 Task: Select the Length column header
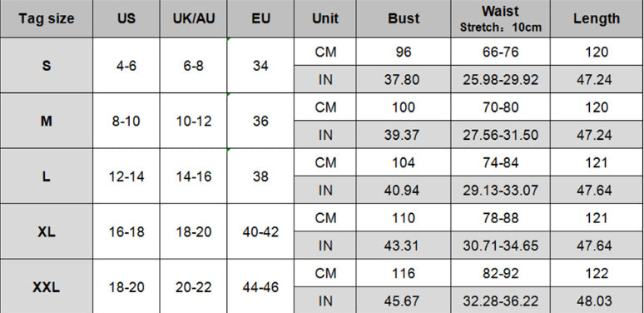597,18
